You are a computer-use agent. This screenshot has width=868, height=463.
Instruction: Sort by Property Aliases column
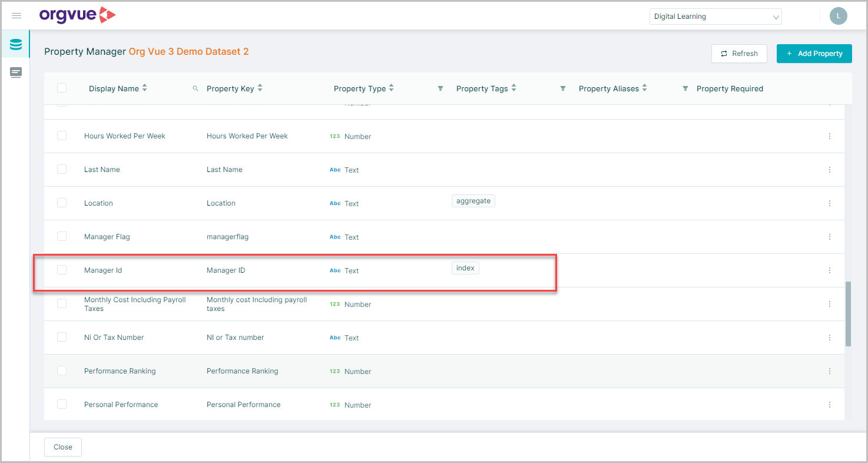645,88
